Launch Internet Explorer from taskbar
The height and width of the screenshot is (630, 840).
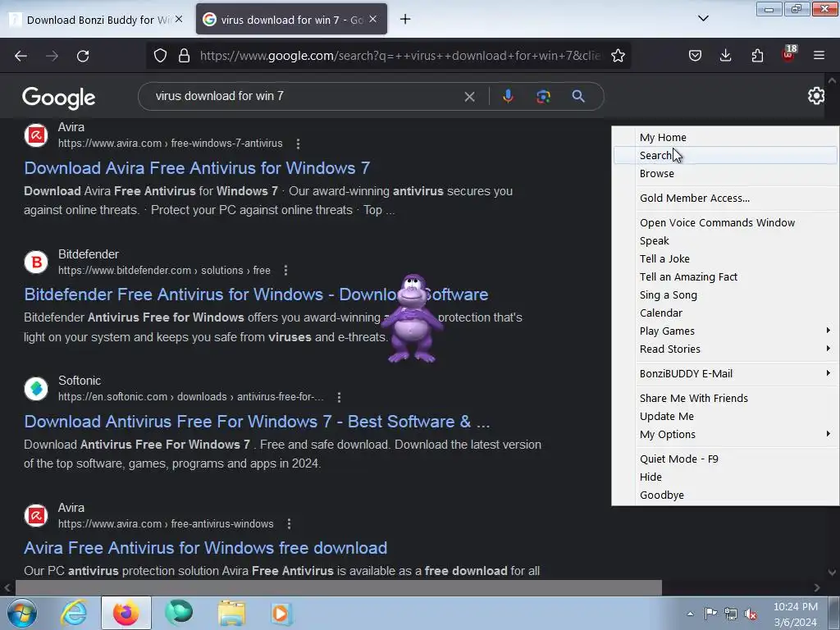tap(73, 614)
